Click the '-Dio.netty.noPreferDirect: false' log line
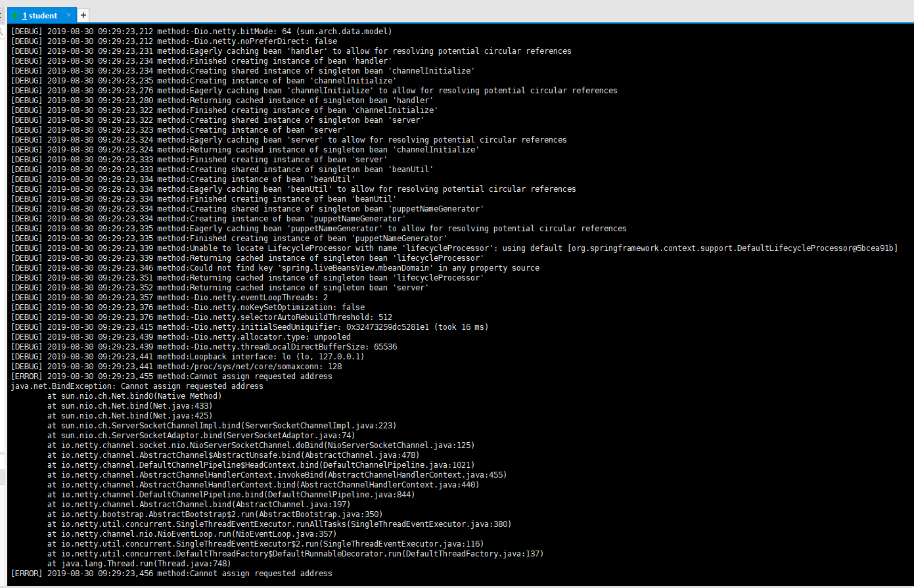914x588 pixels. pos(174,41)
